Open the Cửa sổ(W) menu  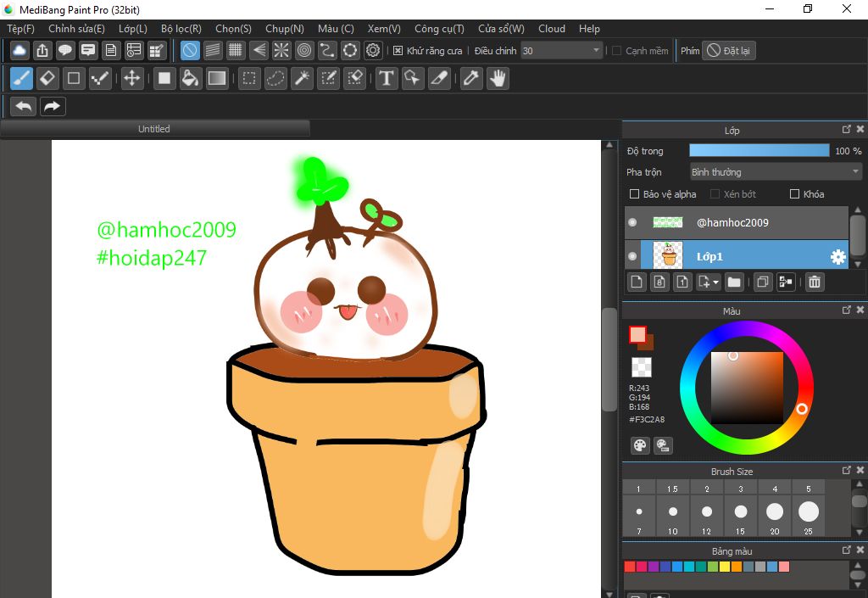pyautogui.click(x=501, y=29)
